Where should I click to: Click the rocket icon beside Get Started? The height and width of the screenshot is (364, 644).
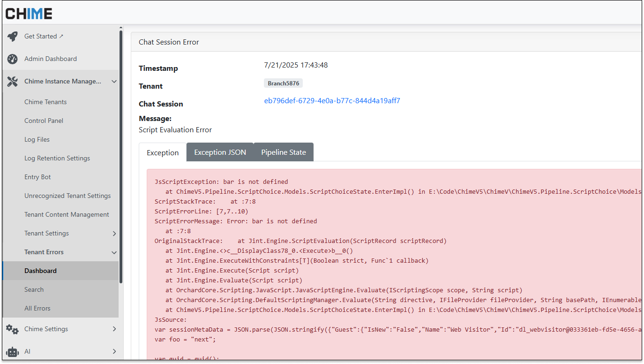tap(12, 36)
